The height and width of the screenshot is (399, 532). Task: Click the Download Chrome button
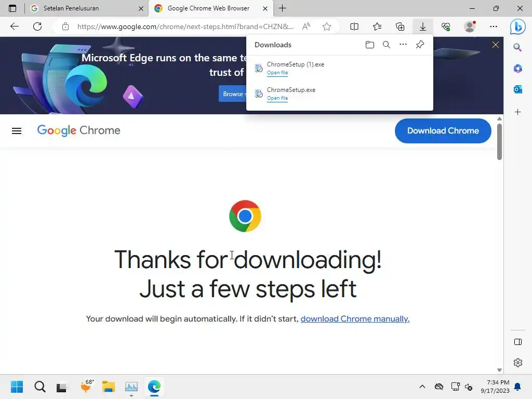pos(443,131)
